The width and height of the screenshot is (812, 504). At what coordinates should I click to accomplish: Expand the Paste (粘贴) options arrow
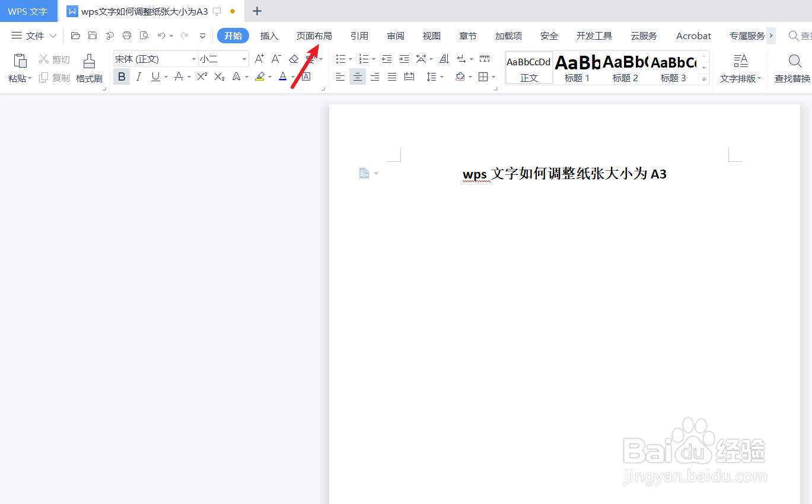tap(30, 78)
